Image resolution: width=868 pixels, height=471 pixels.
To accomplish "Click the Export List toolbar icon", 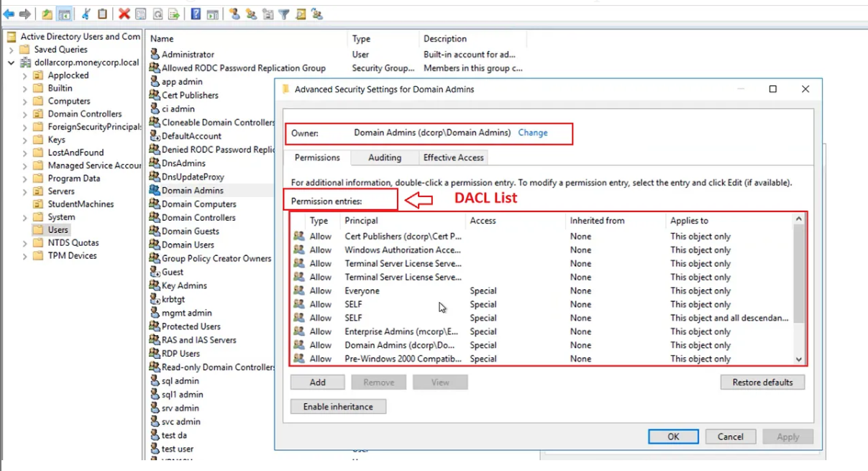I will coord(174,14).
